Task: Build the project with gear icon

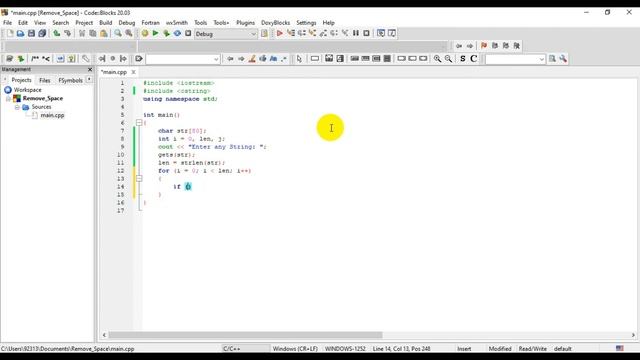Action: click(144, 33)
